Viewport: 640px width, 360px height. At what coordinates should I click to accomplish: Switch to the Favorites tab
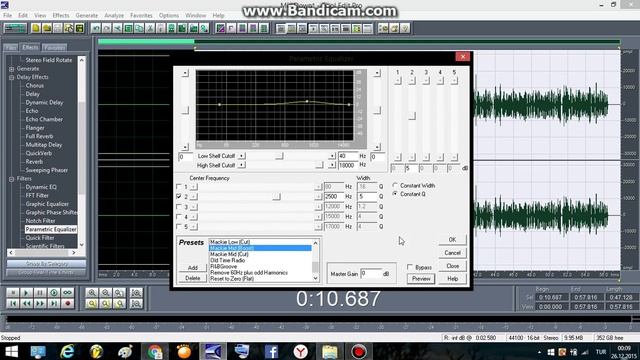click(54, 48)
